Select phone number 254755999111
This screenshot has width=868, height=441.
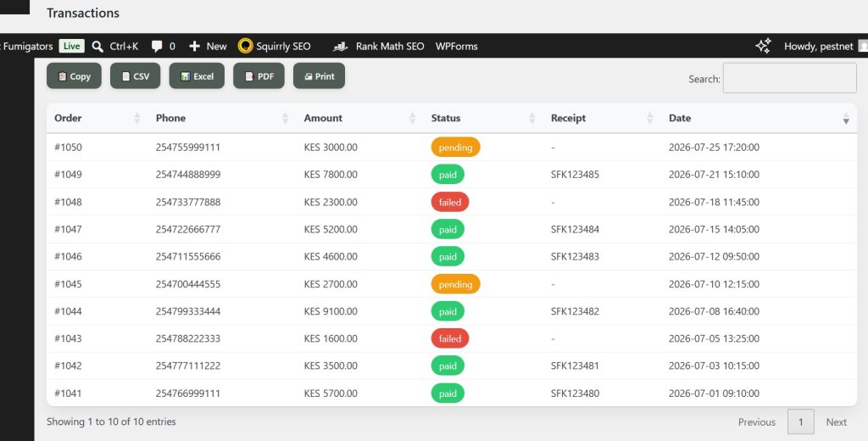point(188,148)
